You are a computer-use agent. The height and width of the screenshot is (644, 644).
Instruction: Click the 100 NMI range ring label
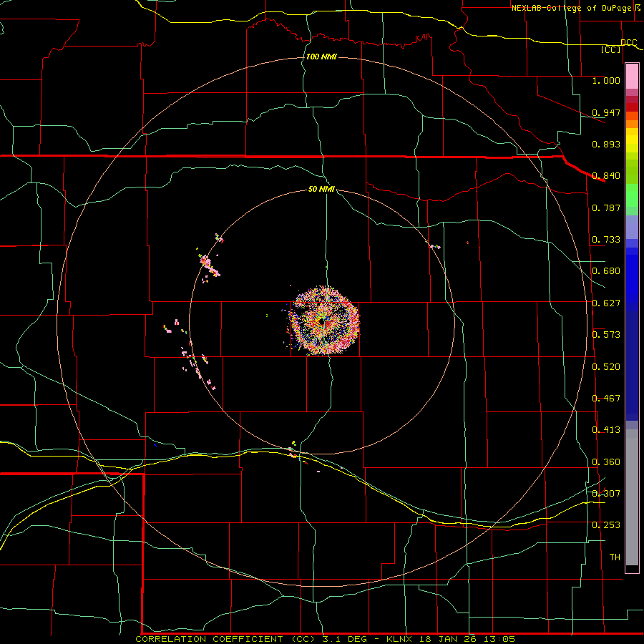point(321,57)
